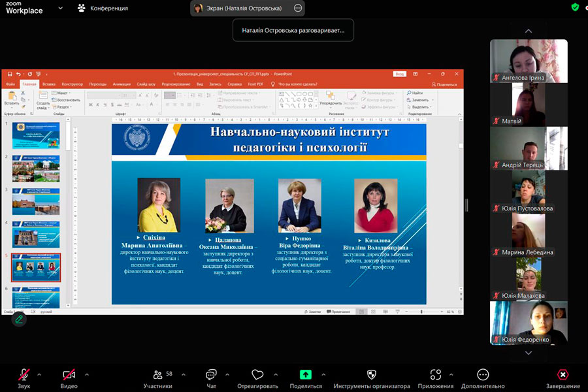Open the Дополнительно more options icon

483,375
